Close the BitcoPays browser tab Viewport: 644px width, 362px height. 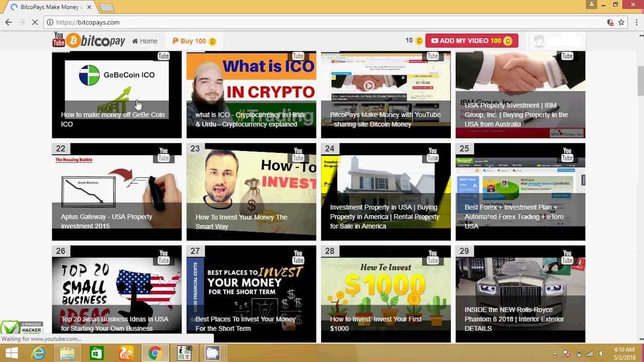(89, 7)
